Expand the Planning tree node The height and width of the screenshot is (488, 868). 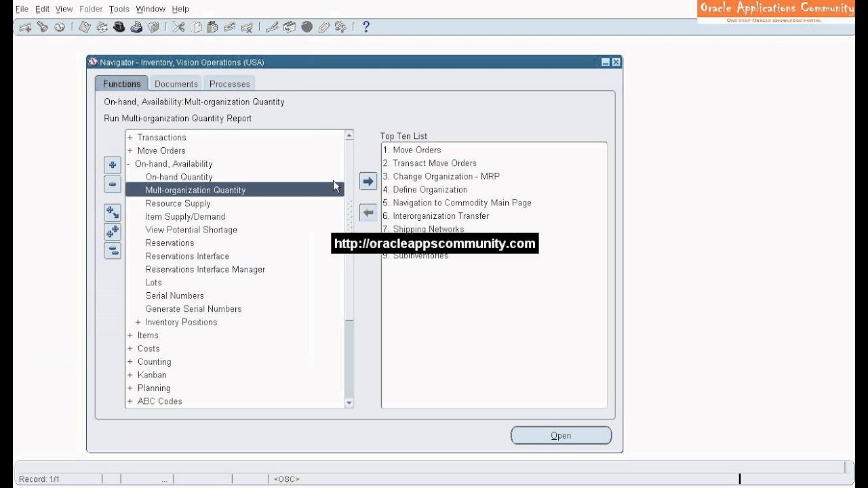click(x=130, y=388)
